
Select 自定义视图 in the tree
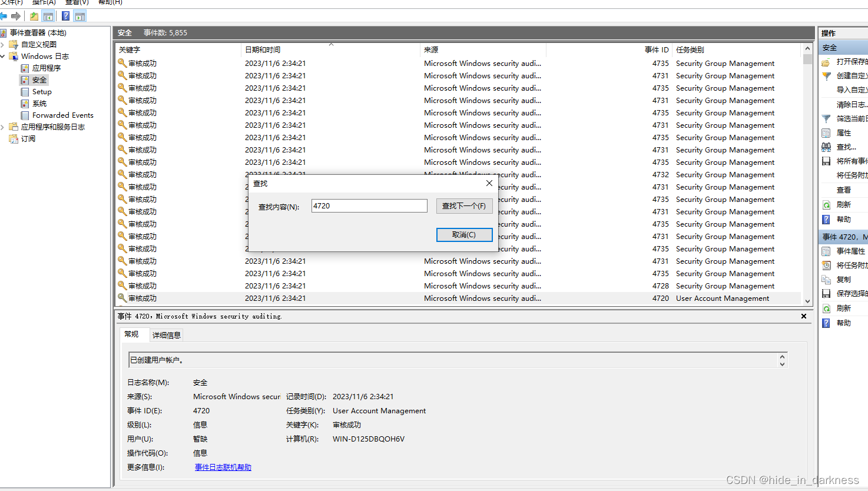pyautogui.click(x=39, y=45)
